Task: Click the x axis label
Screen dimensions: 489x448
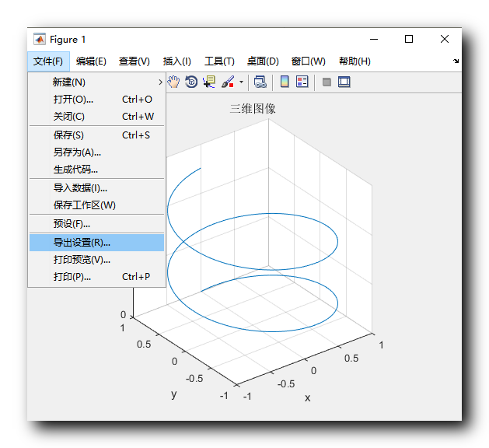Action: click(308, 397)
